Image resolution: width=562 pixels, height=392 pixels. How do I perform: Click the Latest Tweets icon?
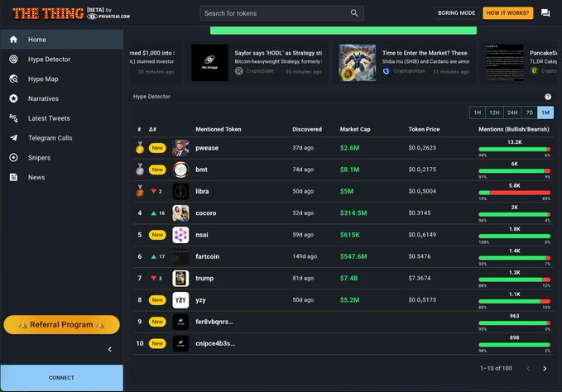13,118
